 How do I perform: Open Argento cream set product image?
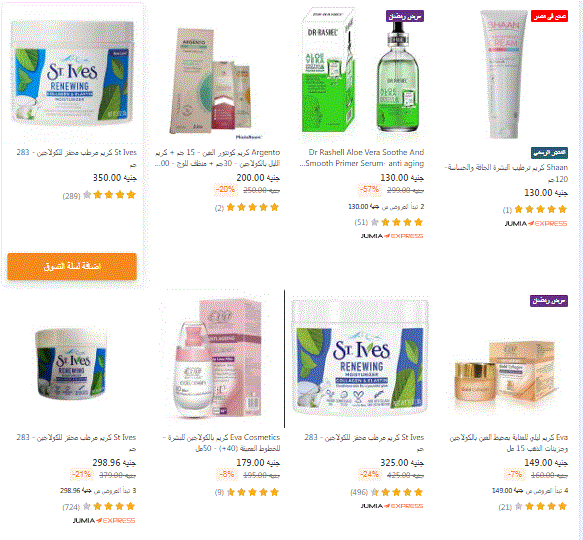point(216,80)
